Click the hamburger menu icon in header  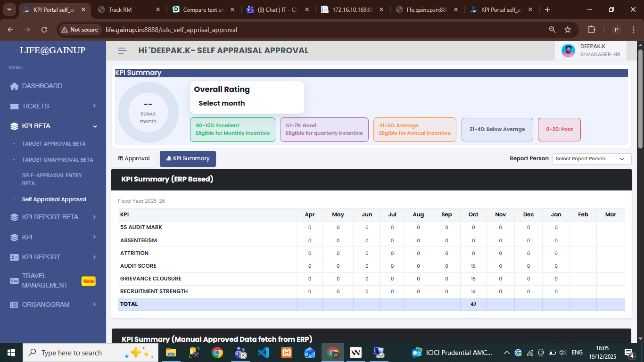[123, 50]
